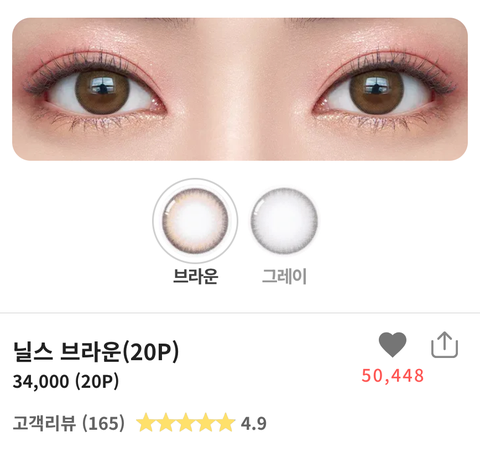480x453 pixels.
Task: Choose the 브라운 color label
Action: click(x=196, y=276)
